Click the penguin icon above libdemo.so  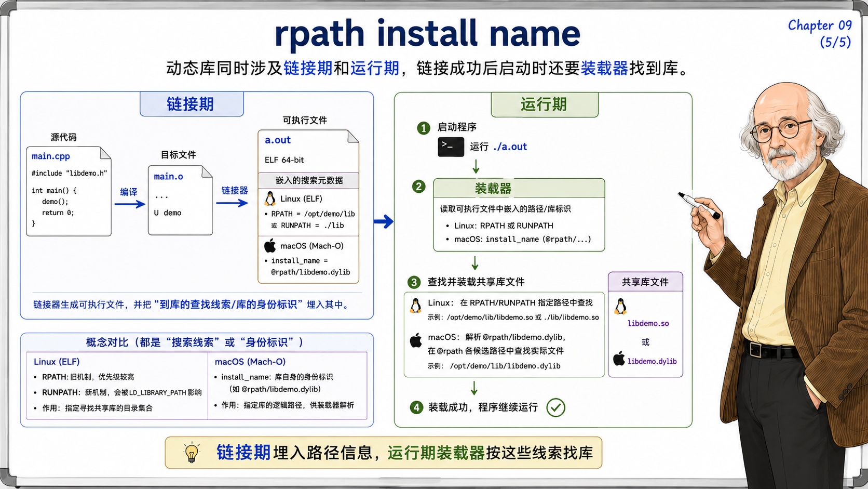point(620,306)
